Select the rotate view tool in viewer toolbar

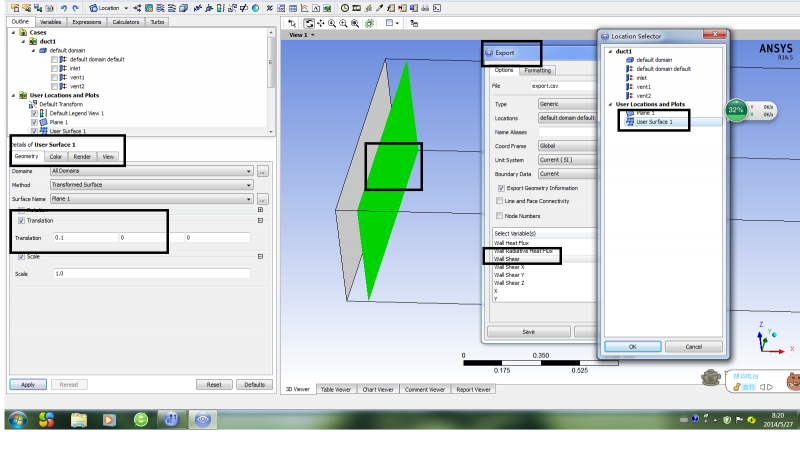[309, 22]
